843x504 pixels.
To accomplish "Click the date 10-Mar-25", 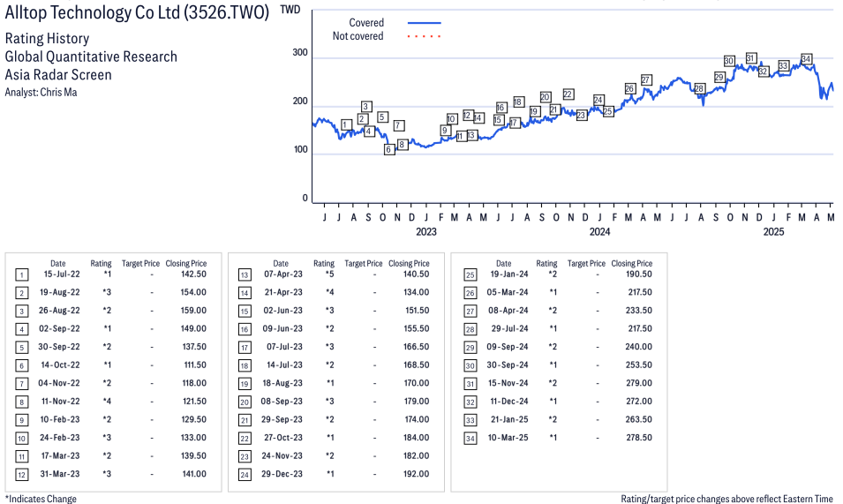I will click(x=508, y=438).
